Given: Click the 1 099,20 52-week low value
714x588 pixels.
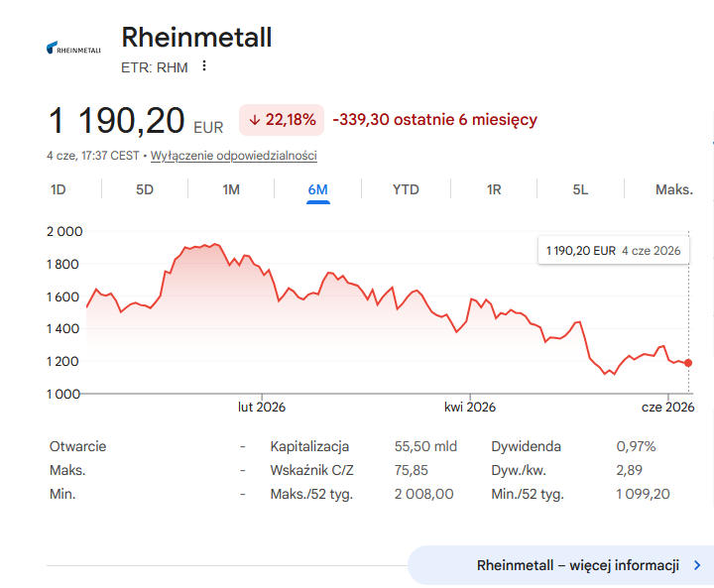Looking at the screenshot, I should tap(643, 494).
